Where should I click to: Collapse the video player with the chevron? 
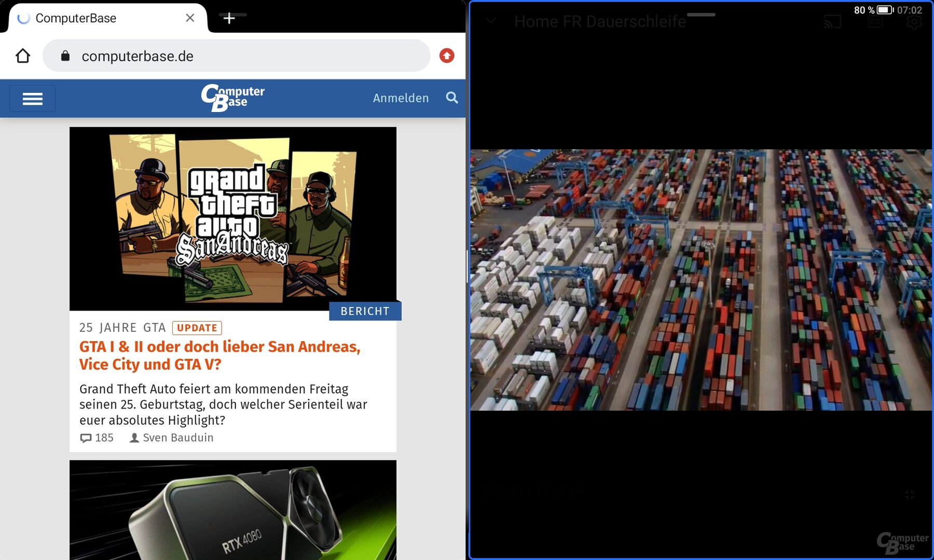[491, 21]
